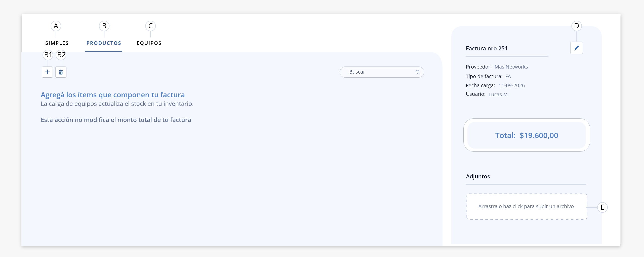Viewport: 644px width, 257px height.
Task: Focus the Buscar search field
Action: (382, 72)
